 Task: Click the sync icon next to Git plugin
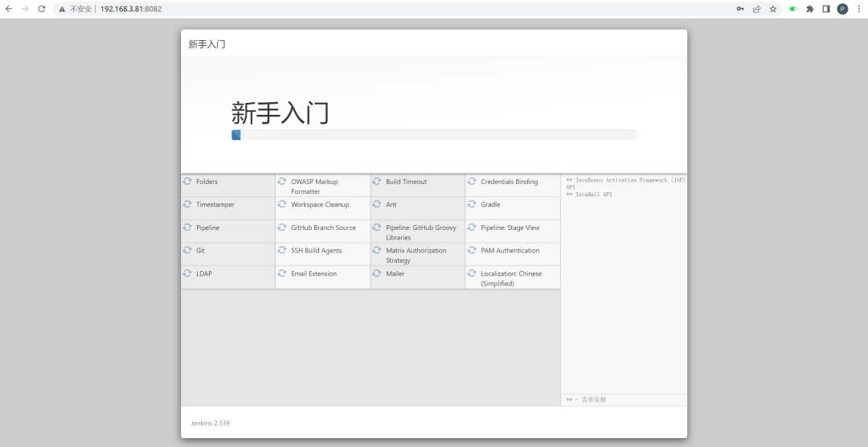pos(187,251)
